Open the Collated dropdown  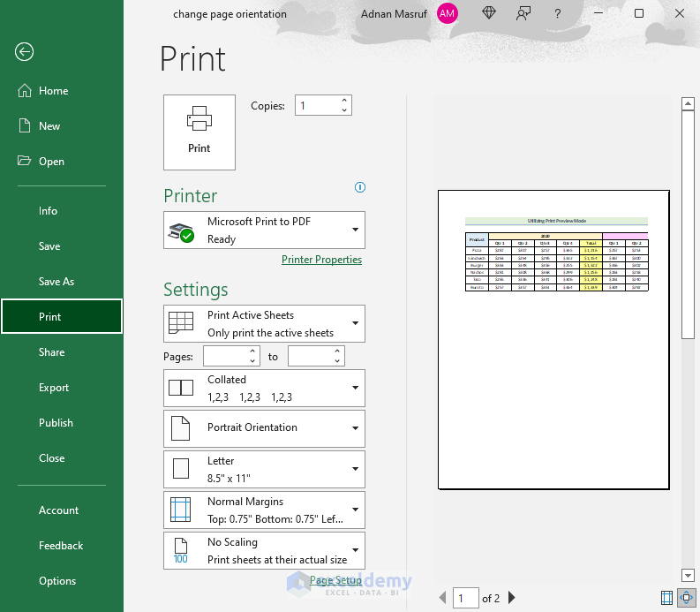coord(264,389)
